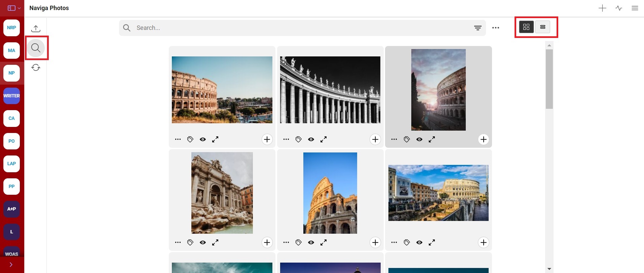This screenshot has height=273, width=644.
Task: Open the WRITER app in sidebar
Action: (11, 96)
